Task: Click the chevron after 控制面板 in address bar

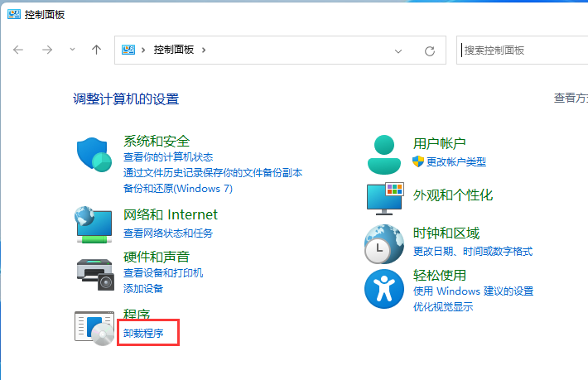Action: click(204, 51)
